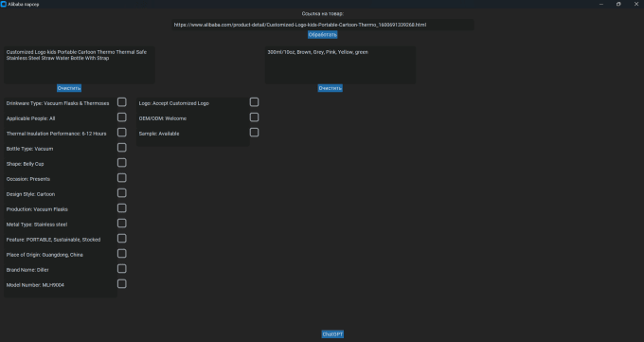Click the Shape: Belly Cup text

coord(25,164)
